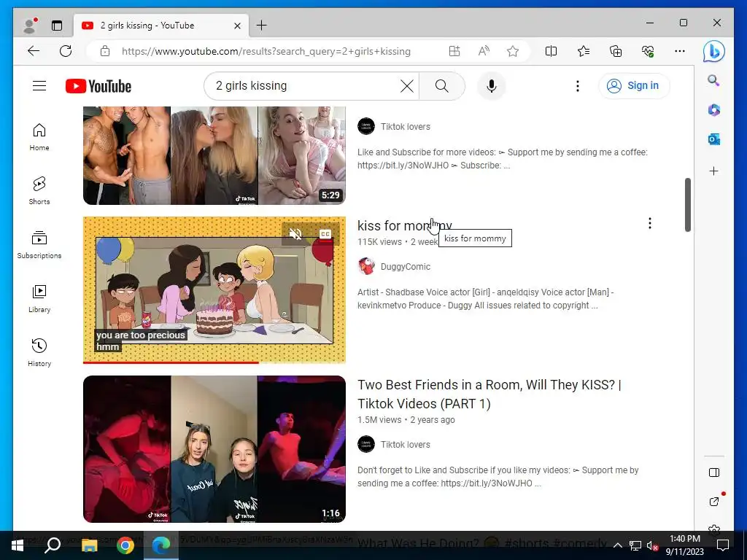This screenshot has height=560, width=747.
Task: Show hidden system tray icons
Action: (x=617, y=545)
